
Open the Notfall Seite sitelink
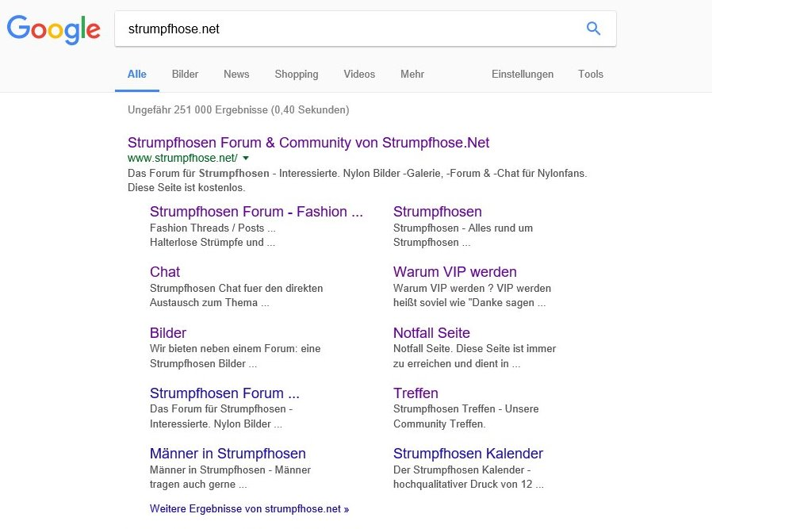(x=431, y=333)
